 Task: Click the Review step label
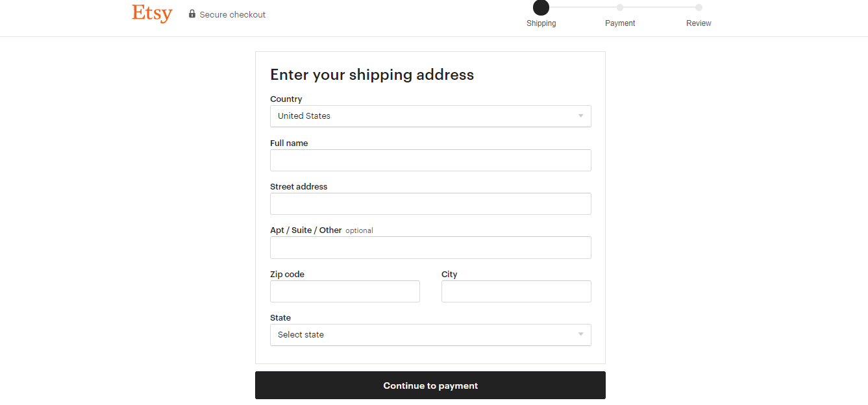699,23
